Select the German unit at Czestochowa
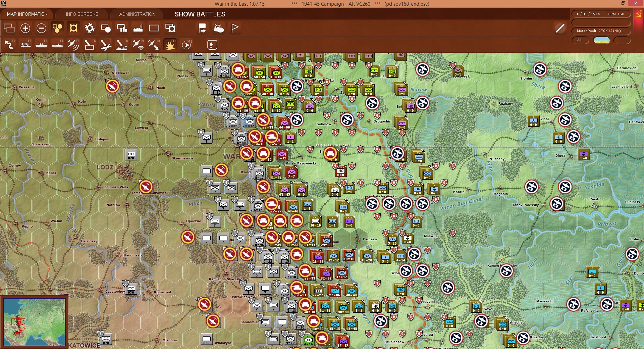This screenshot has width=644, height=349. 131,289
